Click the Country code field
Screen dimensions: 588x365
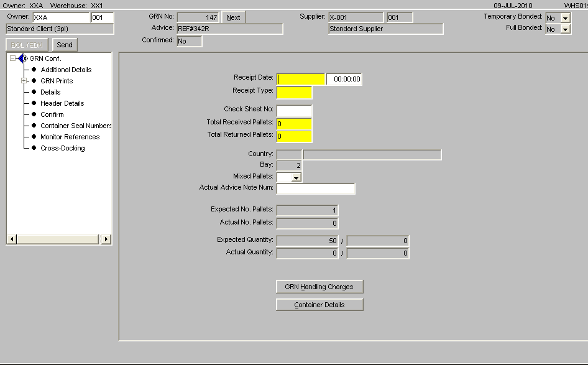(289, 155)
